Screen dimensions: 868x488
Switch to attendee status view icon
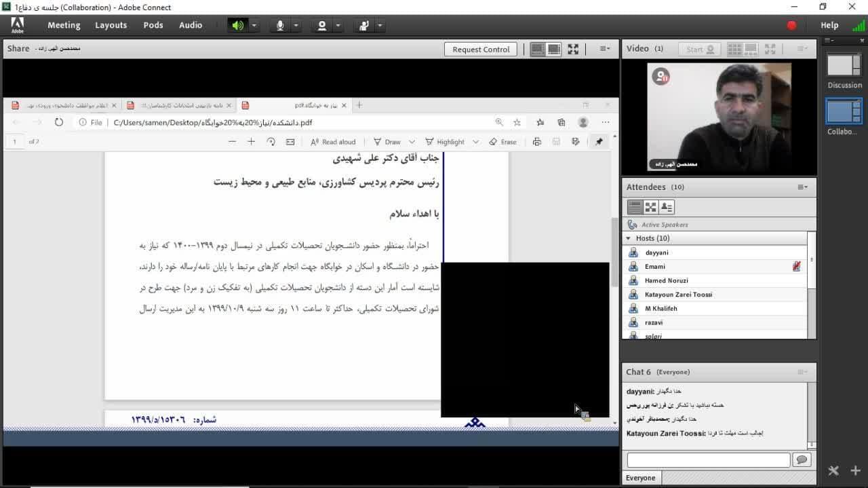click(667, 207)
